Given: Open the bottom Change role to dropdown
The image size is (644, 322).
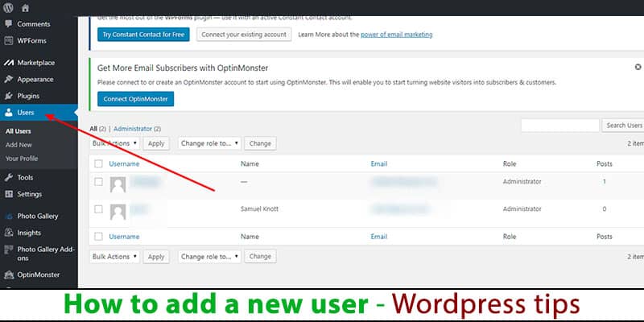Looking at the screenshot, I should click(x=210, y=256).
